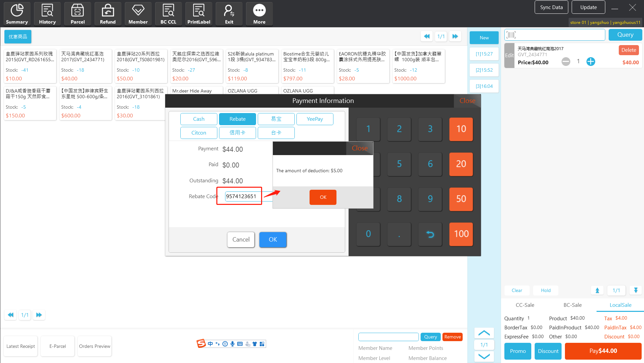
Task: Choose Citcon payment method
Action: click(x=199, y=133)
